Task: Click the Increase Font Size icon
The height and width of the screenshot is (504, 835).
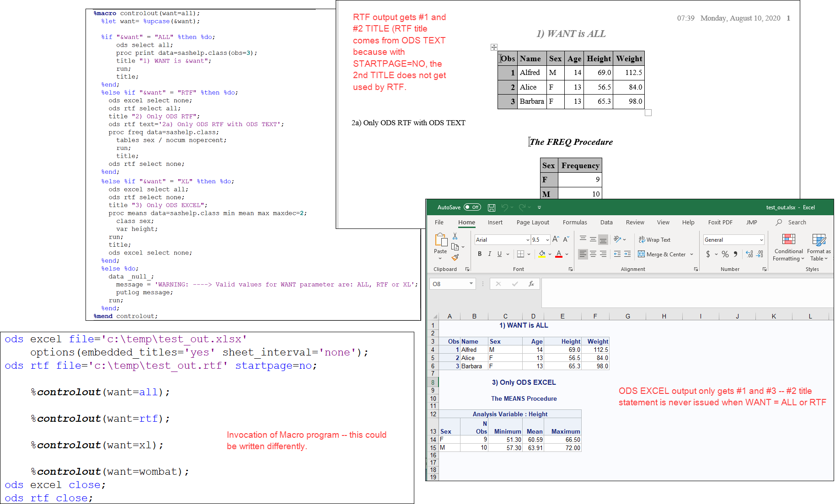Action: (556, 239)
